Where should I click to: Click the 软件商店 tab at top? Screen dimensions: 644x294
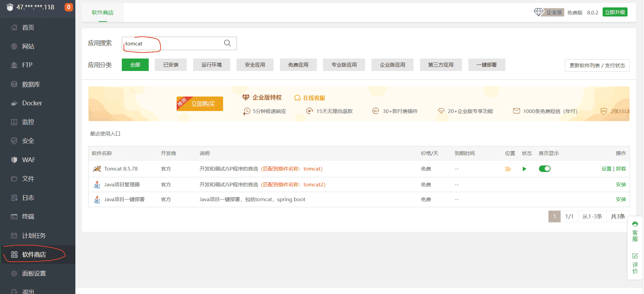point(103,12)
